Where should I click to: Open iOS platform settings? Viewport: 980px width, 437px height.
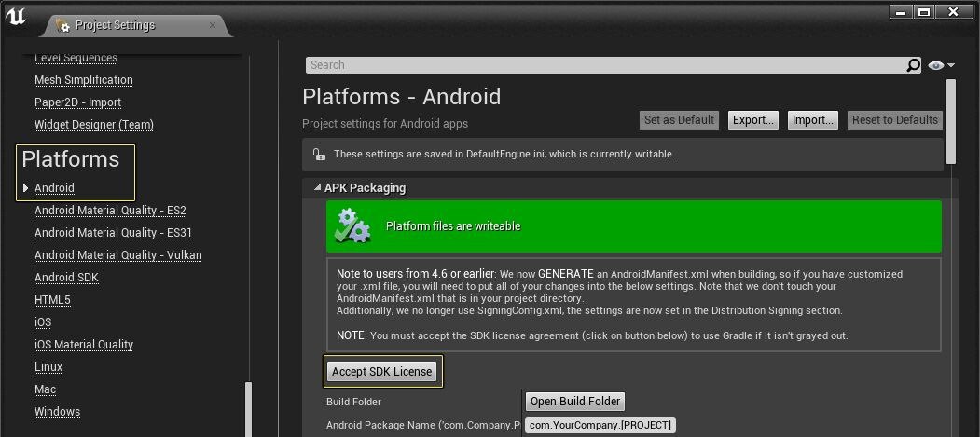coord(43,322)
